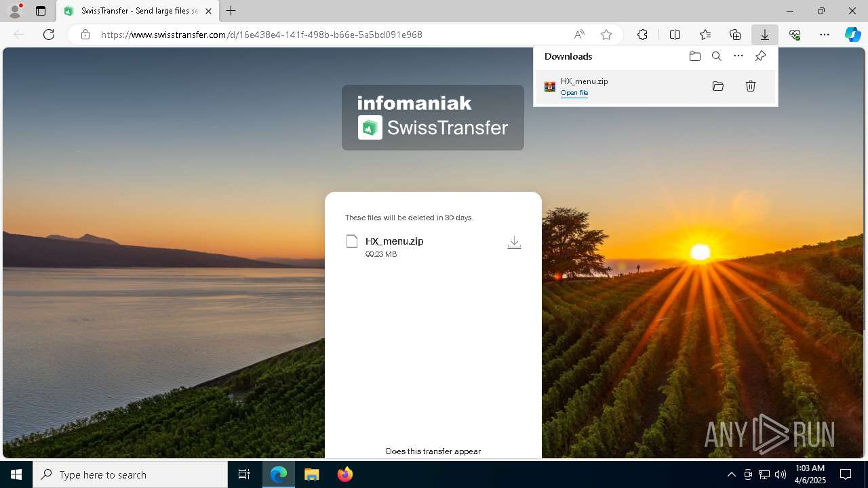Launch Firefox from taskbar
This screenshot has width=868, height=488.
point(345,474)
